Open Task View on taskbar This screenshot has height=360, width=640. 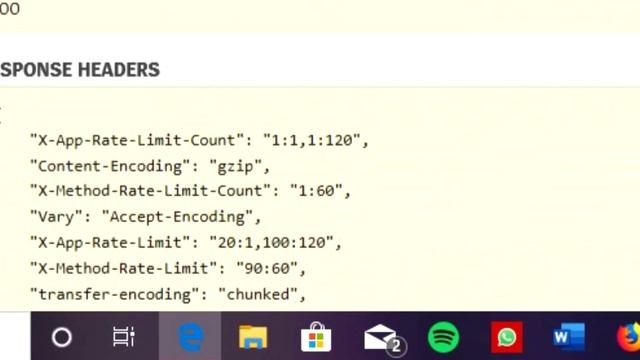pos(124,337)
